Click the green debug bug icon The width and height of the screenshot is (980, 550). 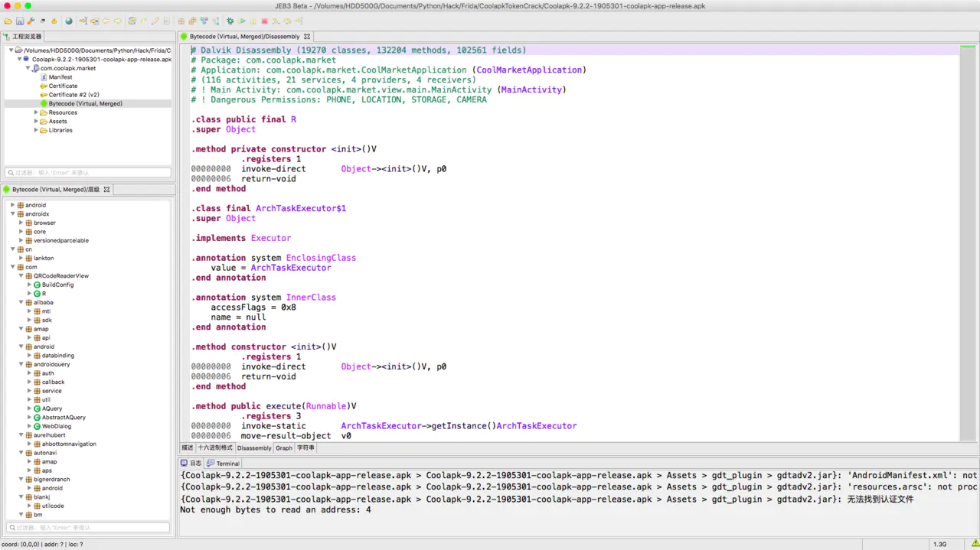(x=230, y=21)
